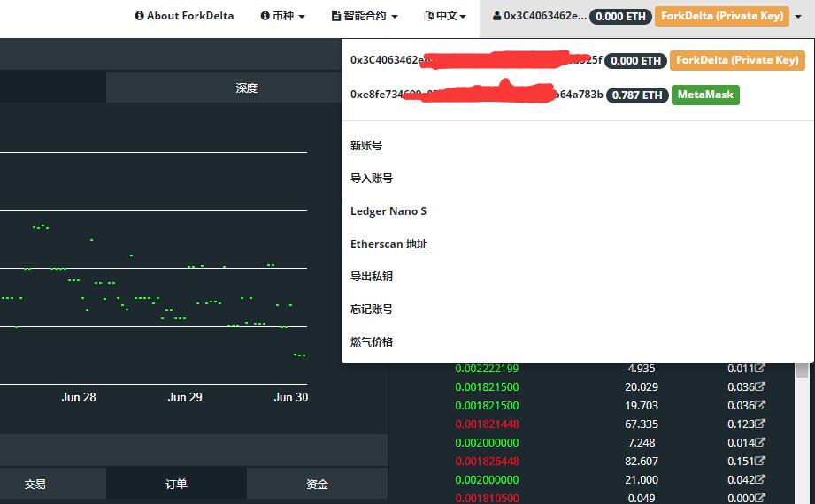The width and height of the screenshot is (815, 504).
Task: Click the language icon beside 中文
Action: click(x=429, y=16)
